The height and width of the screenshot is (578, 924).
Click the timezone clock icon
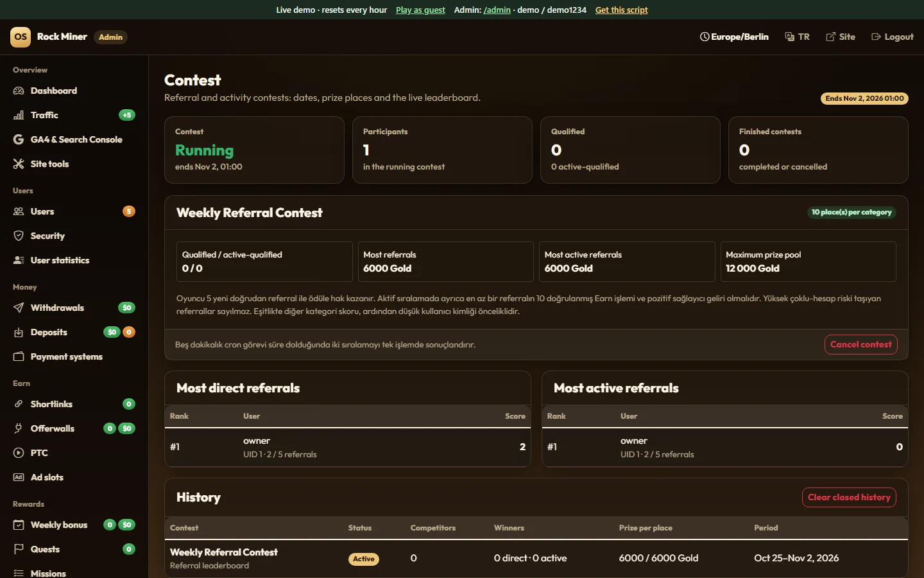[705, 37]
